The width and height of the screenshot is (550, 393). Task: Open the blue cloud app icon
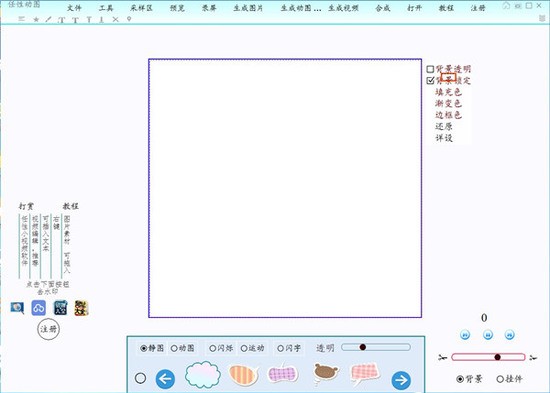(x=39, y=308)
